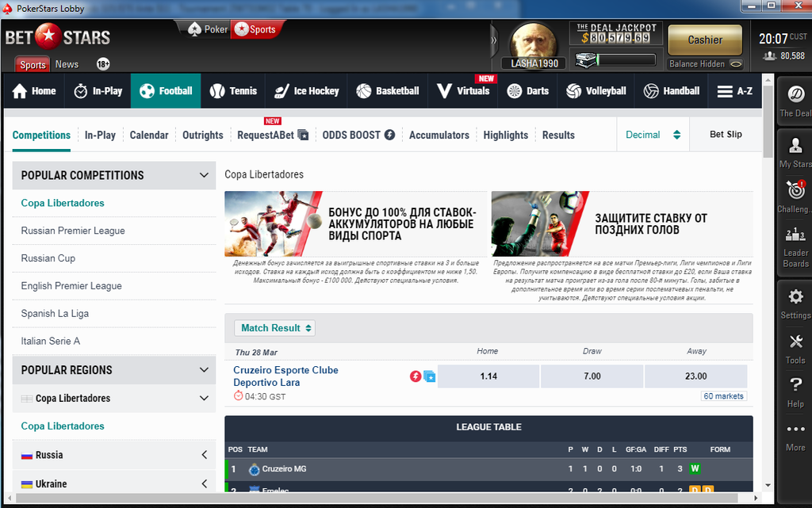This screenshot has width=812, height=508.
Task: Open Ice Hockey sport tab
Action: click(x=307, y=91)
